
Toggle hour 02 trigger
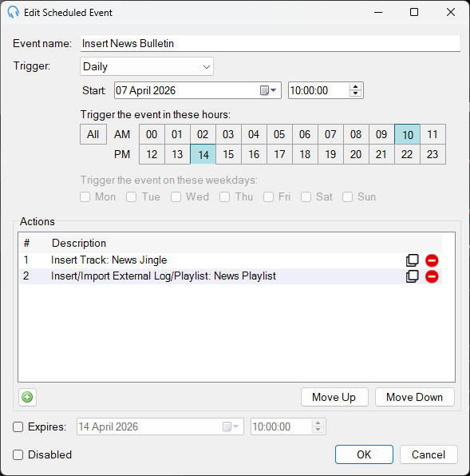coord(203,134)
